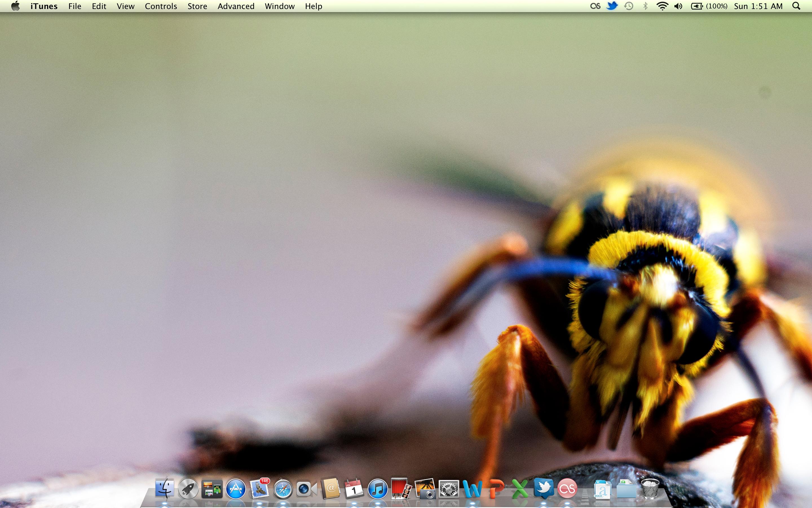The image size is (812, 508).
Task: Launch Launchpad rocket icon in Dock
Action: coord(188,489)
